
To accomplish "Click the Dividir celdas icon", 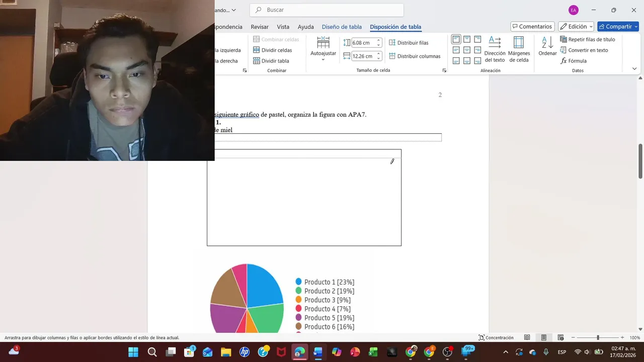I will click(x=256, y=50).
